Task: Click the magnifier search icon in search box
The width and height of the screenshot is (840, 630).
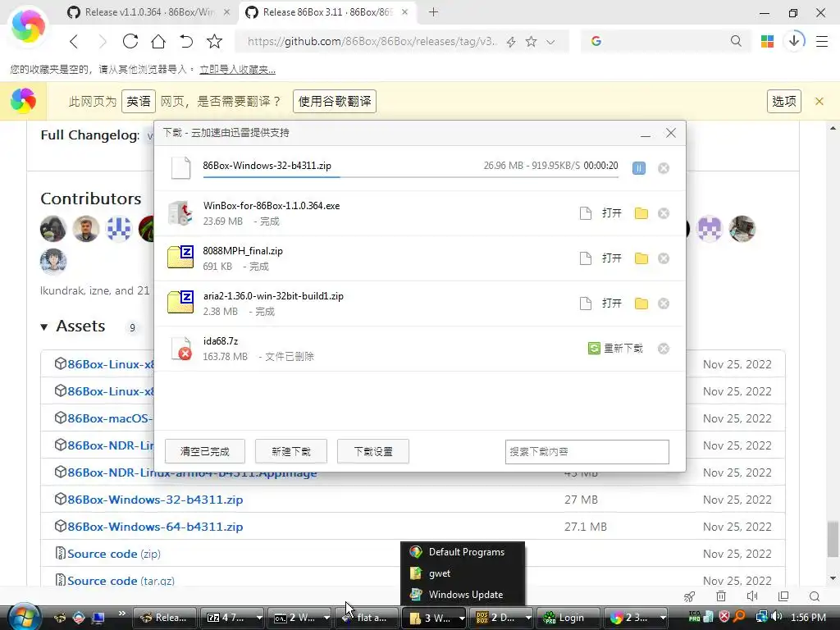Action: click(736, 41)
